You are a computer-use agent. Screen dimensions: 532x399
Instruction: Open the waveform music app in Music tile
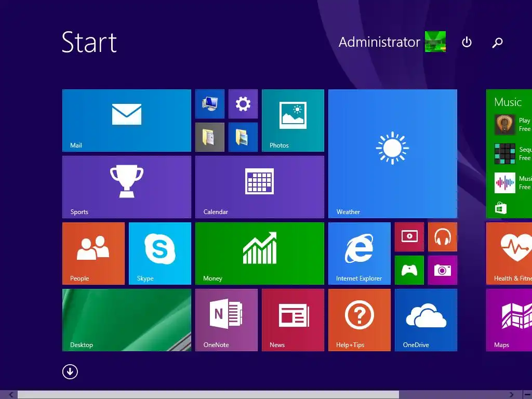coord(505,182)
